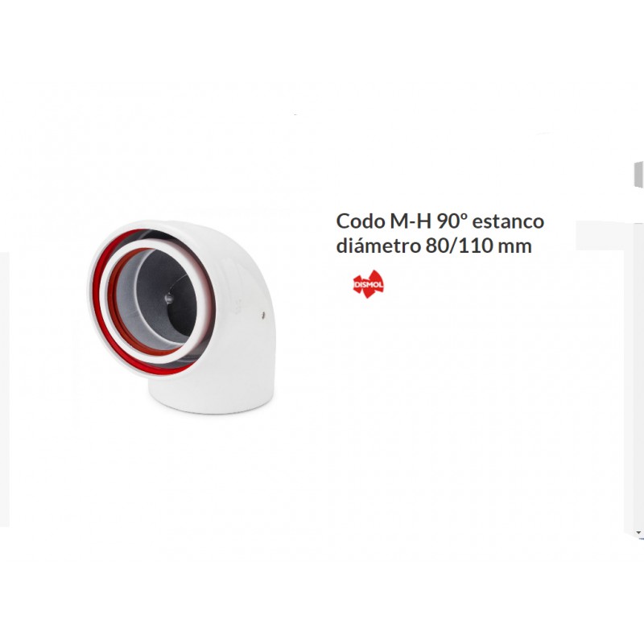Click the small screw on the elbow side

(263, 315)
